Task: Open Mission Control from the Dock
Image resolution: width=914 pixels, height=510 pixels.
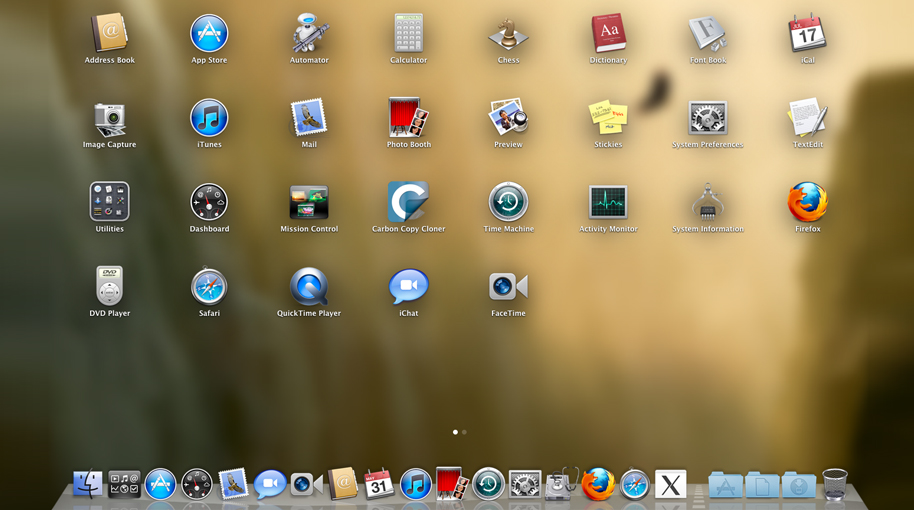Action: (x=124, y=484)
